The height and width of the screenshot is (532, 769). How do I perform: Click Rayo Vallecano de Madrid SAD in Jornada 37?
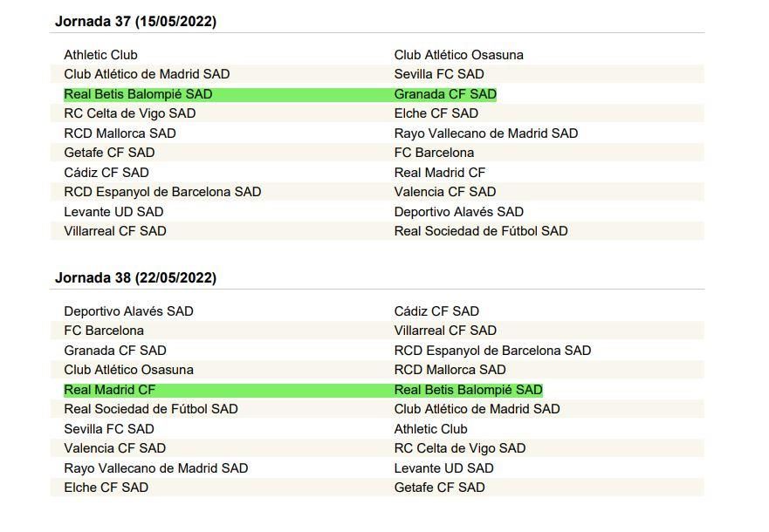click(485, 133)
